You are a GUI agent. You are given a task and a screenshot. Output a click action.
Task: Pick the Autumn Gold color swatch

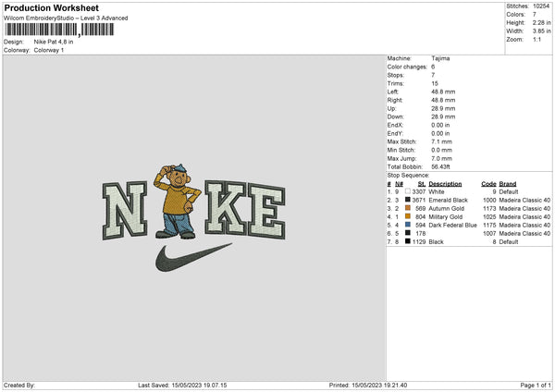pyautogui.click(x=408, y=208)
